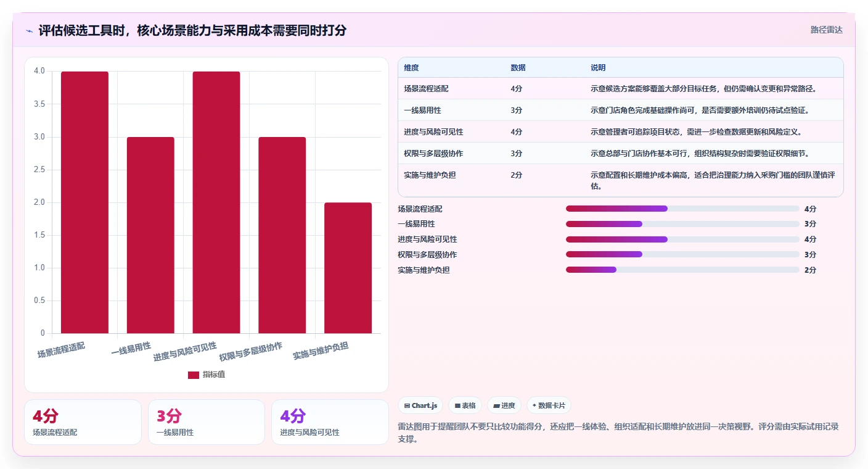Click the 示意配置和长期维护 description cell
This screenshot has width=868, height=469.
pyautogui.click(x=713, y=180)
